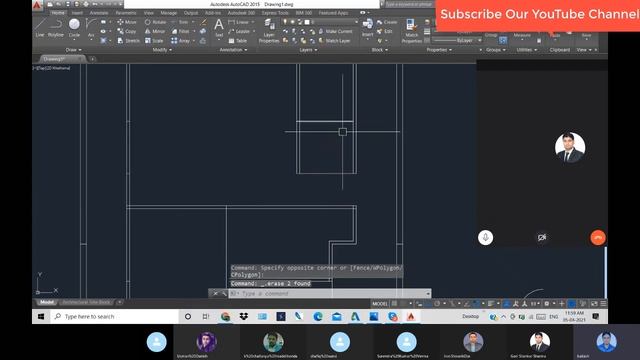
Task: Expand the Draw panel
Action: coord(73,50)
